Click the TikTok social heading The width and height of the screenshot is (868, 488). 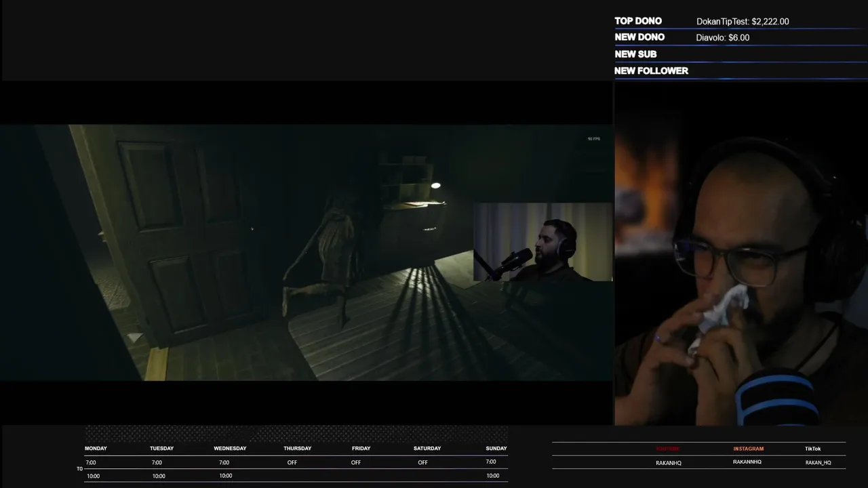(812, 449)
